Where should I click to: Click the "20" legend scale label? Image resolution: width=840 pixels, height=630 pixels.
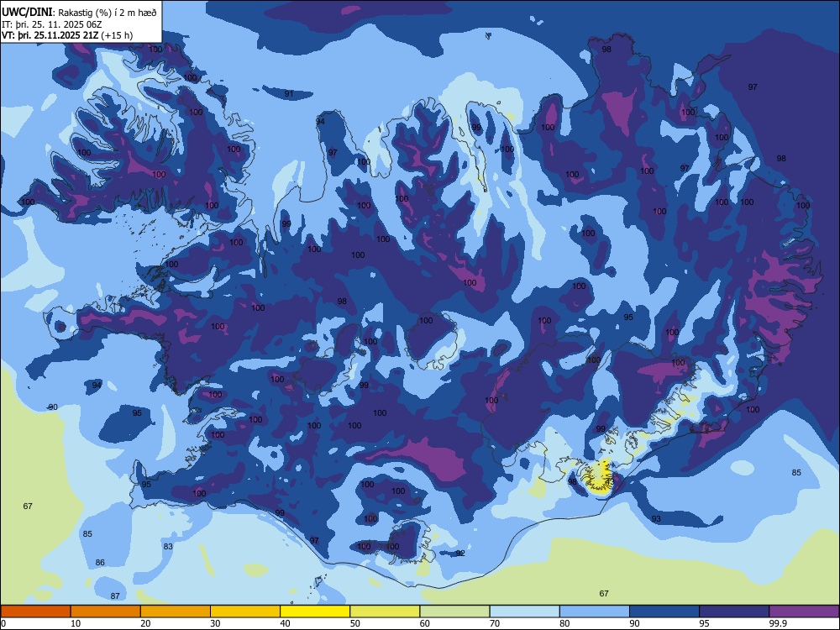(x=145, y=623)
